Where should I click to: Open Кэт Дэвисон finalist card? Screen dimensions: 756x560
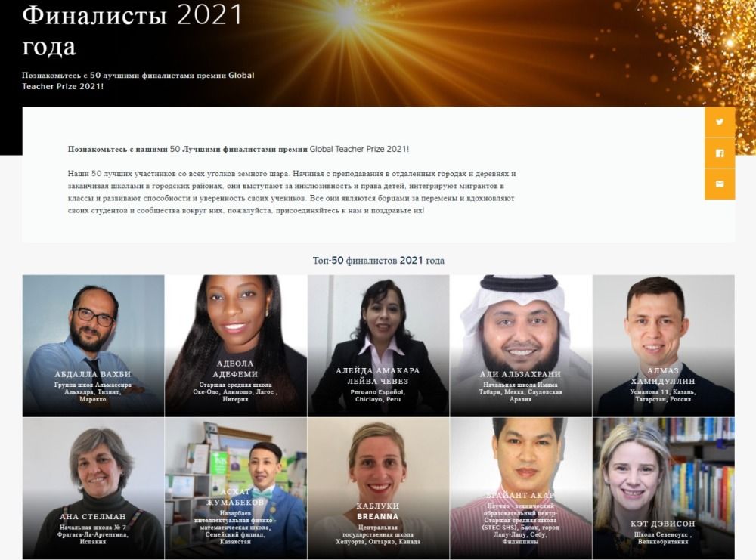(x=664, y=488)
